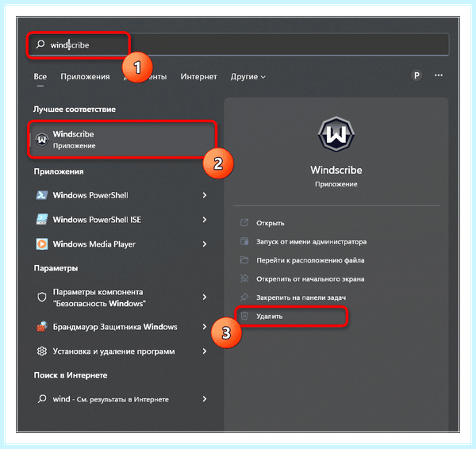Expand Установка и удаление программ chevron

[x=205, y=351]
